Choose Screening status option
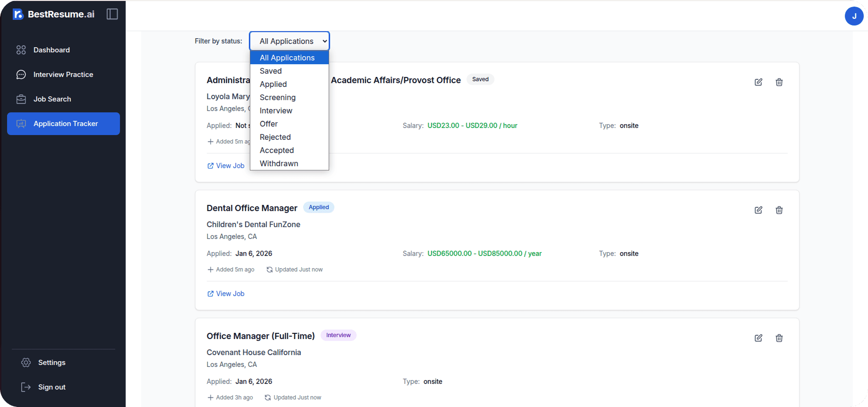The width and height of the screenshot is (868, 407). 289,97
